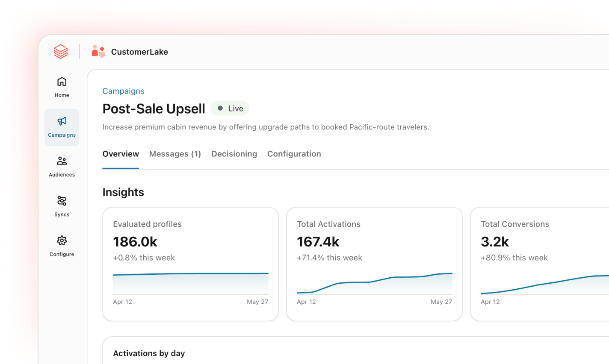Viewport: 609px width, 364px height.
Task: Click the Live status badge
Action: (x=230, y=109)
